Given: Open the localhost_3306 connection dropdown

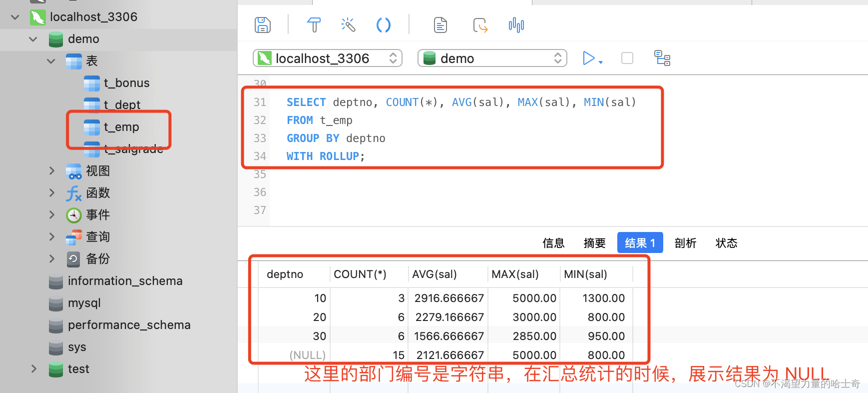Looking at the screenshot, I should click(328, 58).
